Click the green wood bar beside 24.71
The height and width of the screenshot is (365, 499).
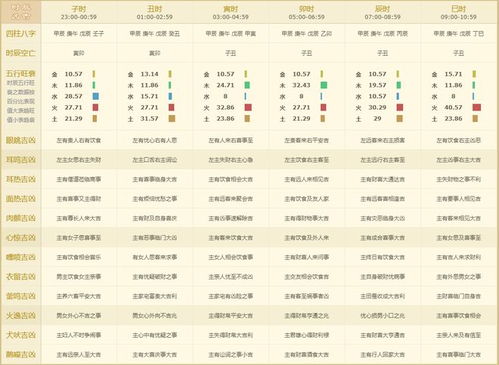(247, 85)
